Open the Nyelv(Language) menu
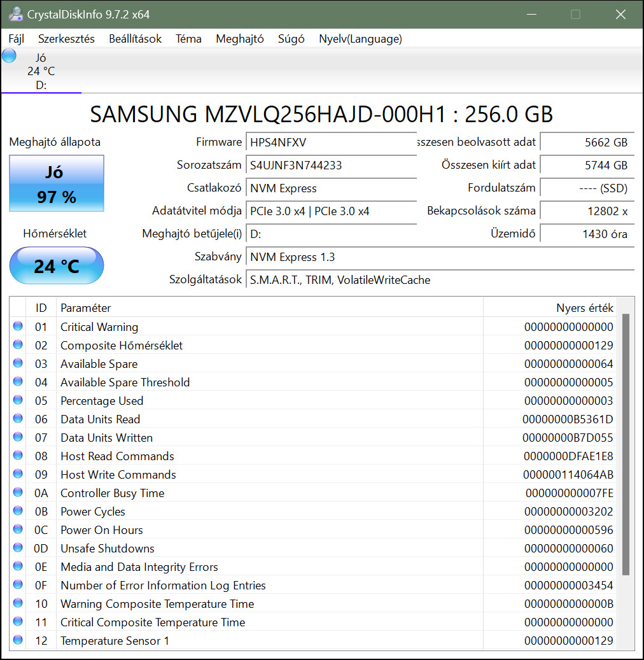Viewport: 644px width, 660px height. click(360, 39)
